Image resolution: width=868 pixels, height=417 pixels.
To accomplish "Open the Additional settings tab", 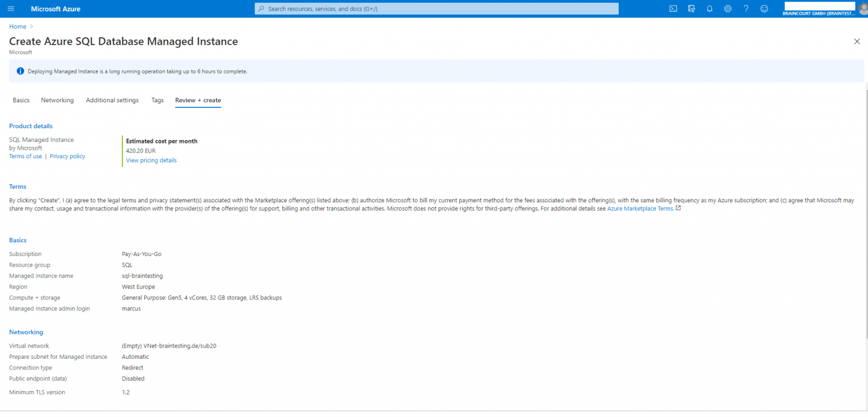I will point(112,100).
